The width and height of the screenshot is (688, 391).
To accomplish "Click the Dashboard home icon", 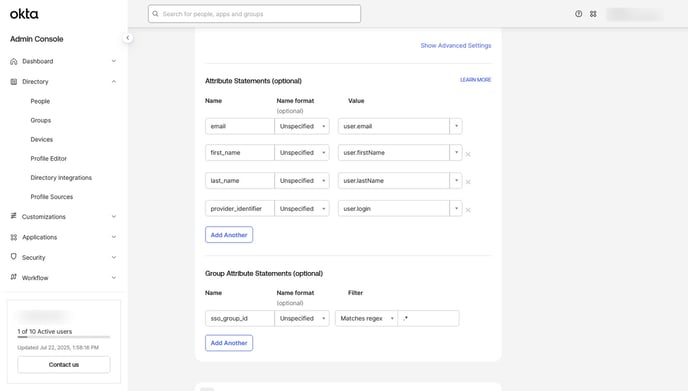I will point(14,61).
